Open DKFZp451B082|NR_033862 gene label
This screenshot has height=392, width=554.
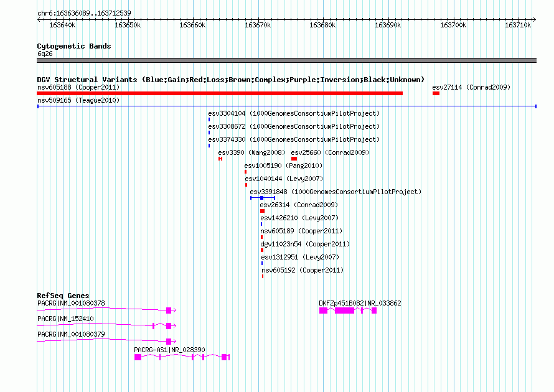360,303
